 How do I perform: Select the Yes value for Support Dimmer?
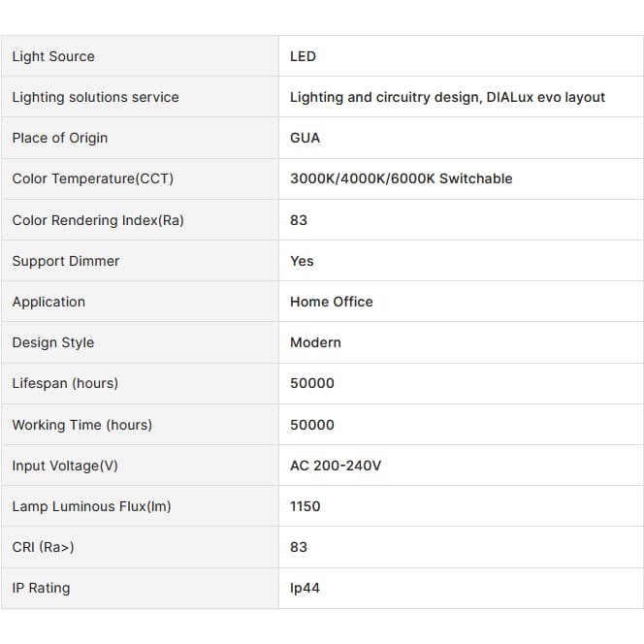(x=302, y=261)
